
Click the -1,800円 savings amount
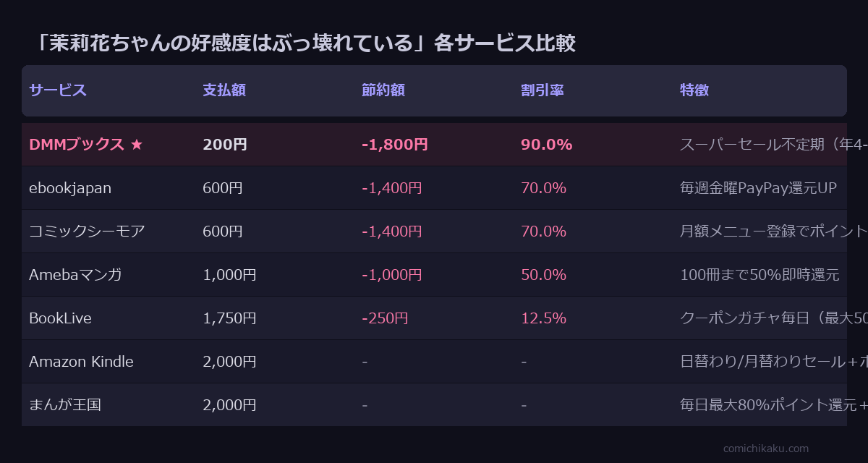click(x=395, y=145)
